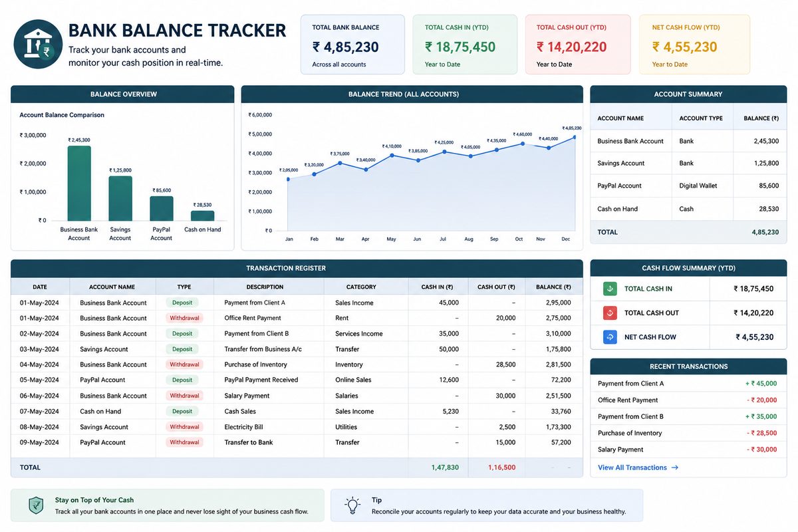Click Withdrawal tag for Salary Payment row

click(184, 396)
